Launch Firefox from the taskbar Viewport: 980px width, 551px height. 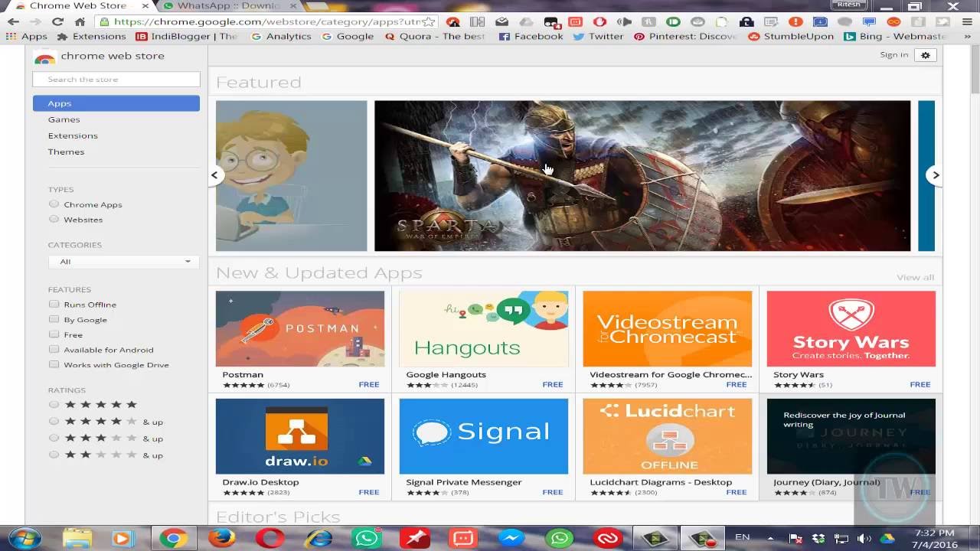coord(222,539)
